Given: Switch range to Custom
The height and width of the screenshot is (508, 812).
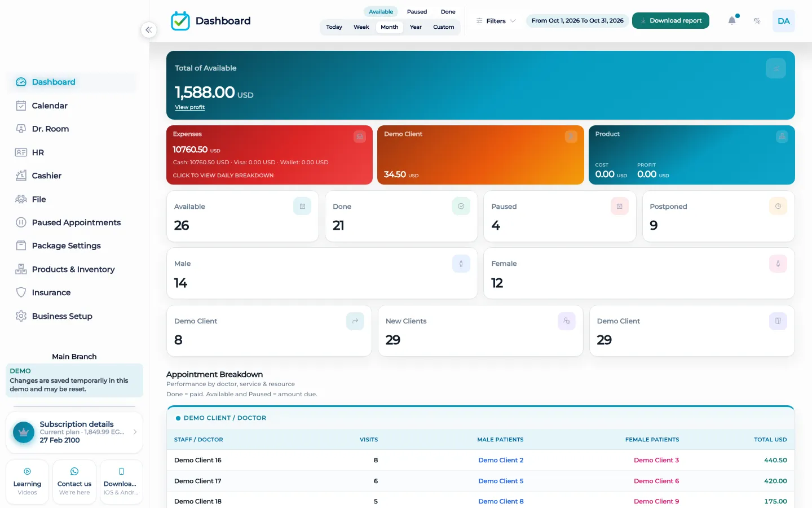Looking at the screenshot, I should pyautogui.click(x=444, y=27).
